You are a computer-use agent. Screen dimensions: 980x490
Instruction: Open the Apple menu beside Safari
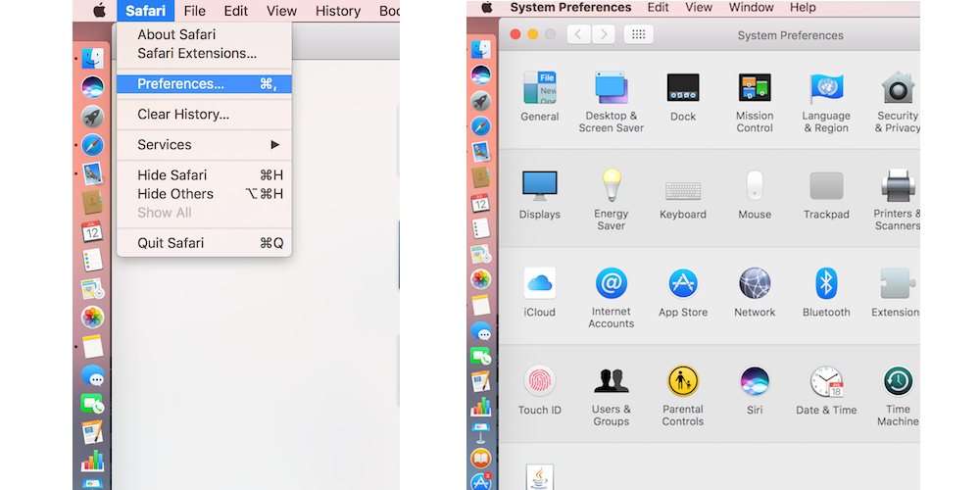[x=99, y=10]
